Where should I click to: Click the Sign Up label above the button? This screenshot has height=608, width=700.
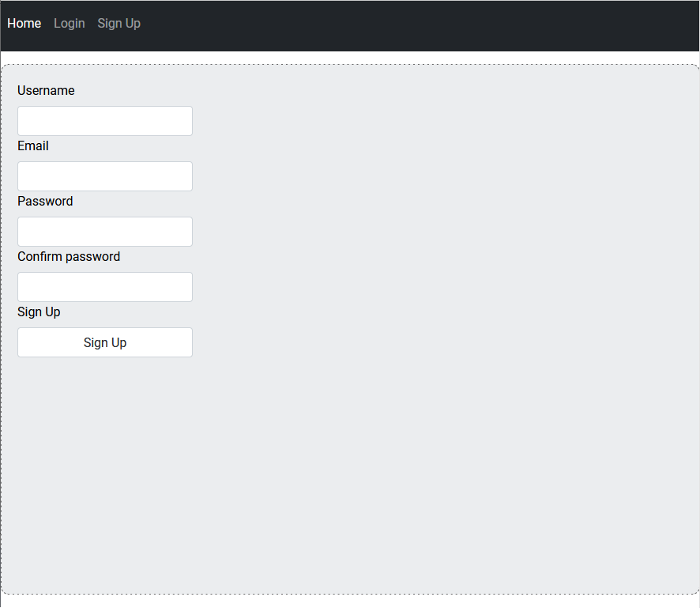(38, 312)
